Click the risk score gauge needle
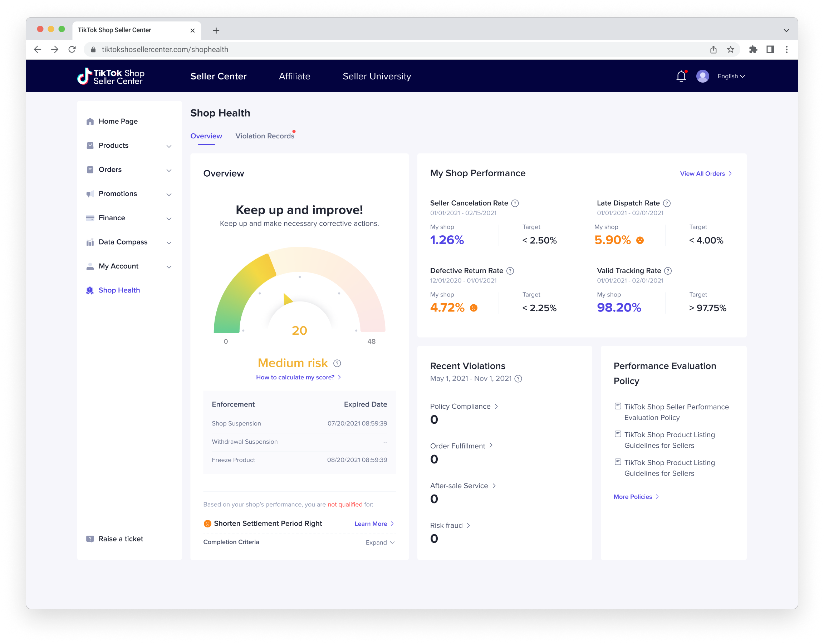 288,299
